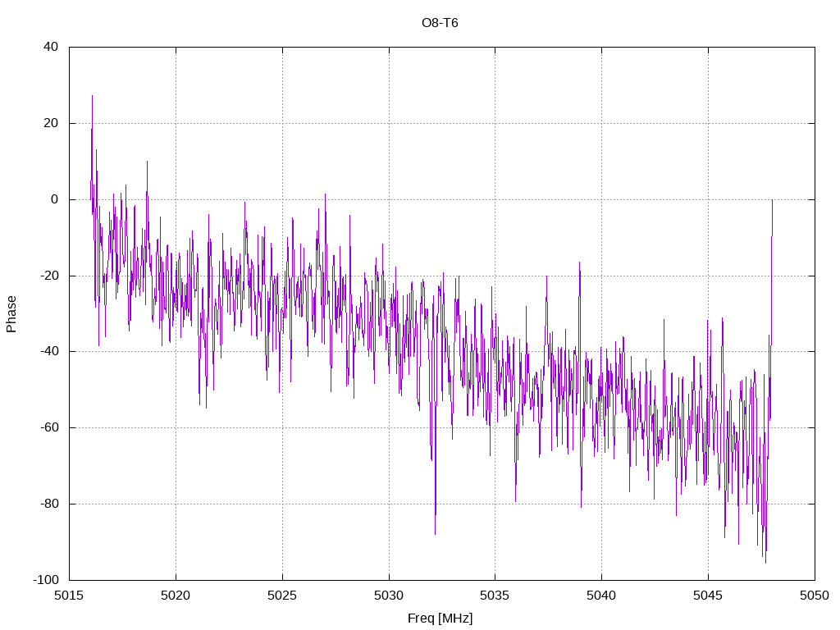The width and height of the screenshot is (840, 630).
Task: Click the y-axis tick label -40
Action: pyautogui.click(x=48, y=352)
